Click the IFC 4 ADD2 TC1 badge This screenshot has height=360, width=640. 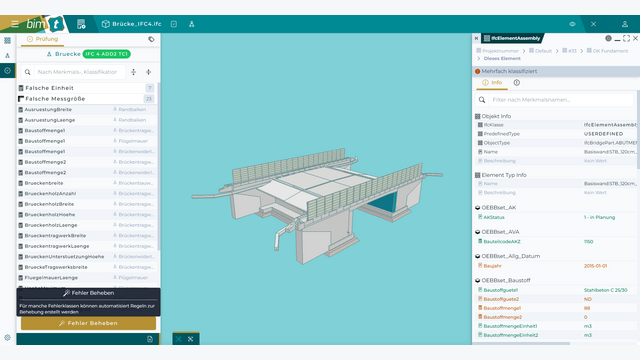(x=107, y=54)
